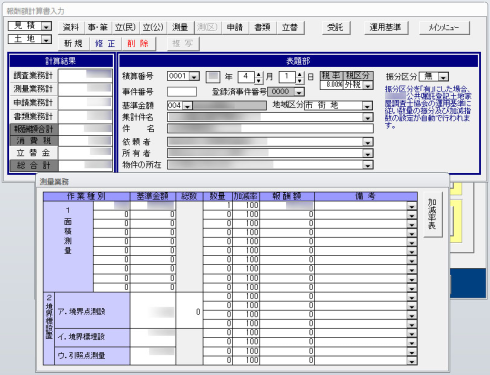This screenshot has height=375, width=490.
Task: Click the 加減率 column header
Action: (x=246, y=196)
